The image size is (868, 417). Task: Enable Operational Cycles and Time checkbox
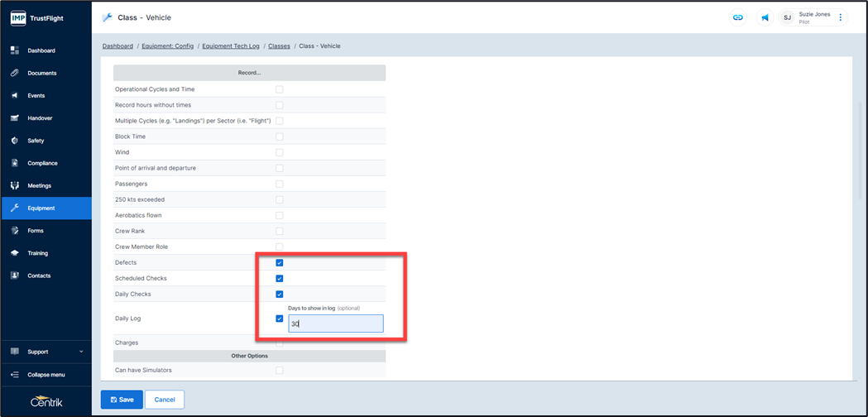pyautogui.click(x=280, y=89)
